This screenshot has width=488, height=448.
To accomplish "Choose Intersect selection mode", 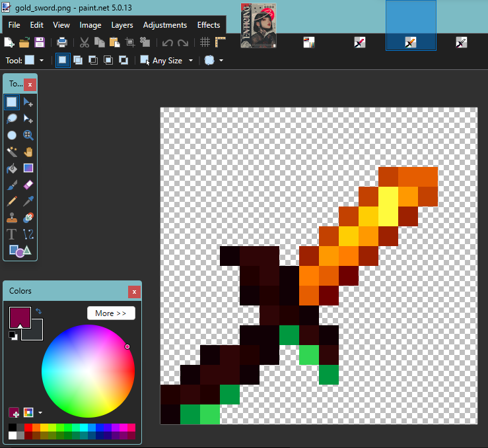I will [108, 60].
